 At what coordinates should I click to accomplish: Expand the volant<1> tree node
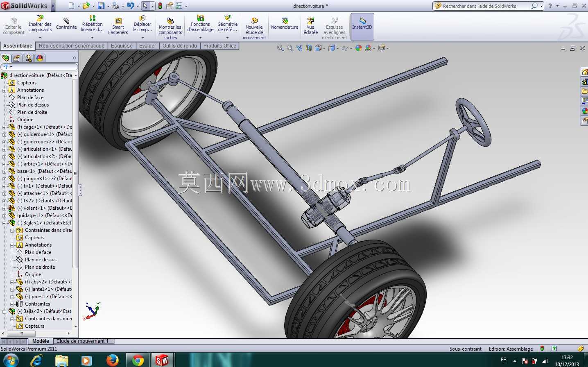(x=4, y=208)
